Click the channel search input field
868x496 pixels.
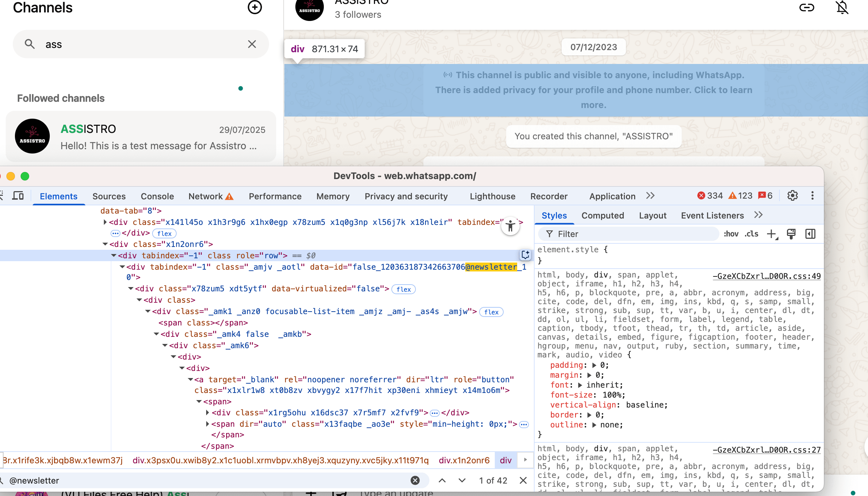[x=141, y=44]
